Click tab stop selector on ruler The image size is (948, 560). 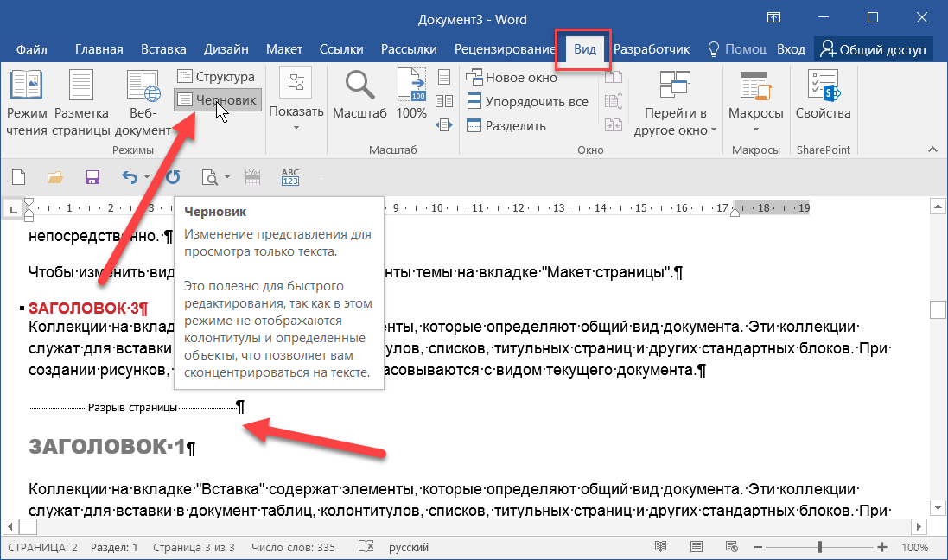coord(13,210)
